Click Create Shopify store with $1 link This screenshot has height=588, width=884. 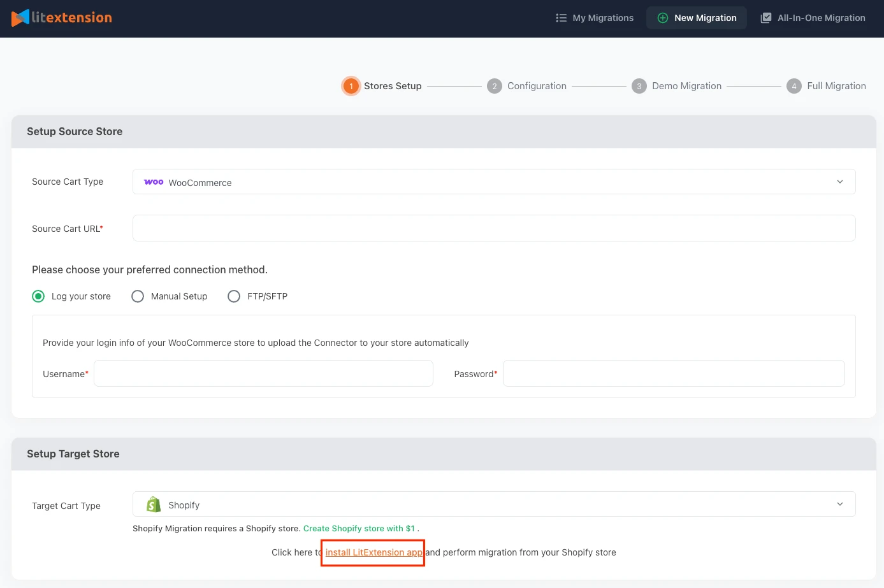click(359, 528)
